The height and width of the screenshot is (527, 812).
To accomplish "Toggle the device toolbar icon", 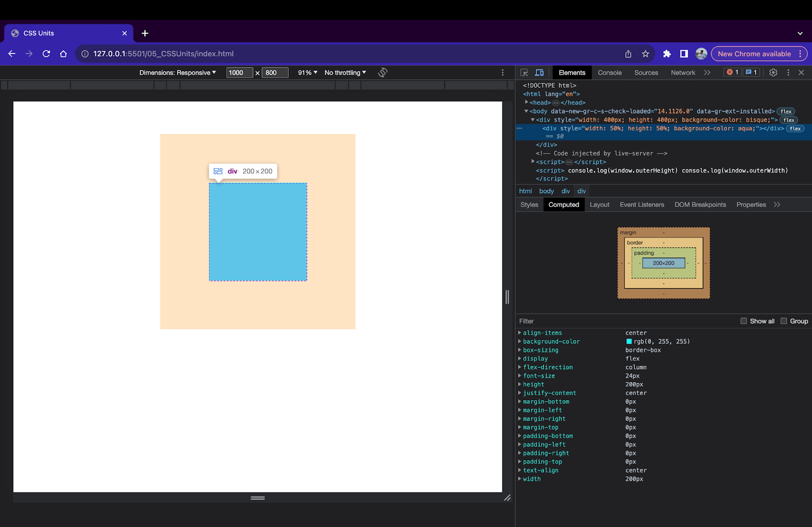I will click(x=539, y=73).
